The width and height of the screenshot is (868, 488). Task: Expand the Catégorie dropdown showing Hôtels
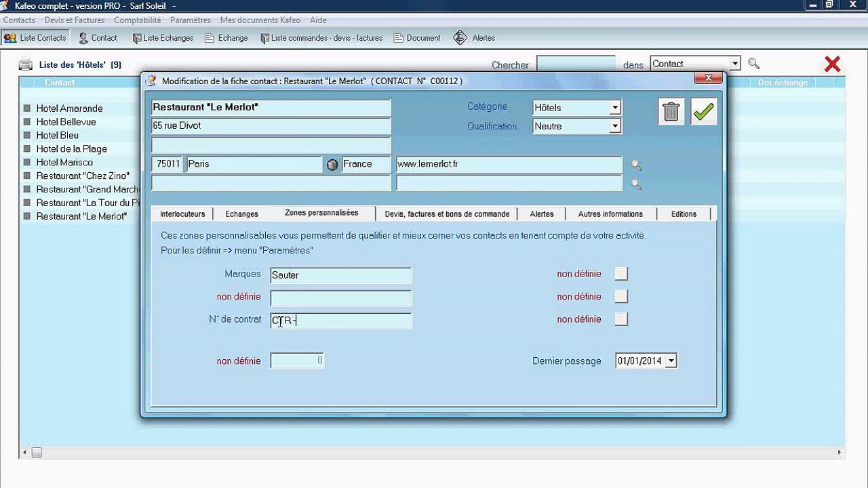coord(615,108)
